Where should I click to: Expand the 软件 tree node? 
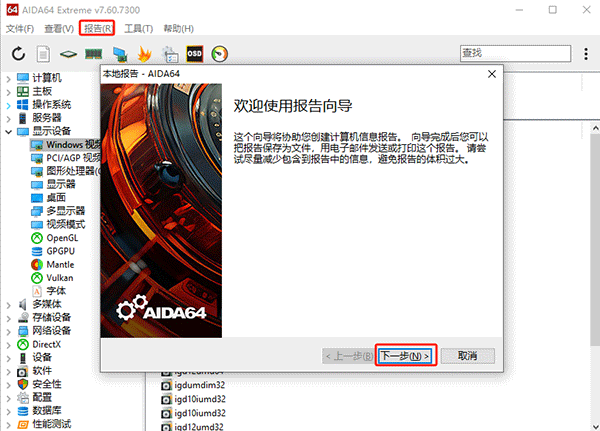coord(8,372)
